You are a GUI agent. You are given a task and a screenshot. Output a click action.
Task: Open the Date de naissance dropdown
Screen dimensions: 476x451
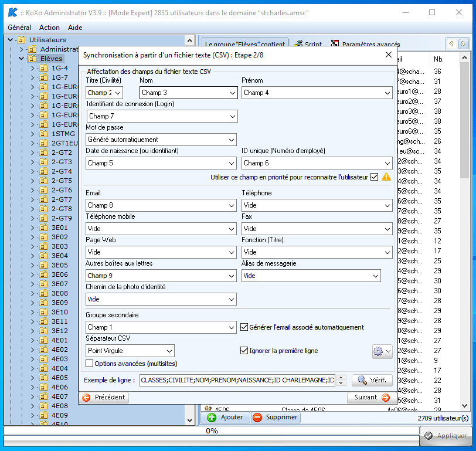[161, 163]
